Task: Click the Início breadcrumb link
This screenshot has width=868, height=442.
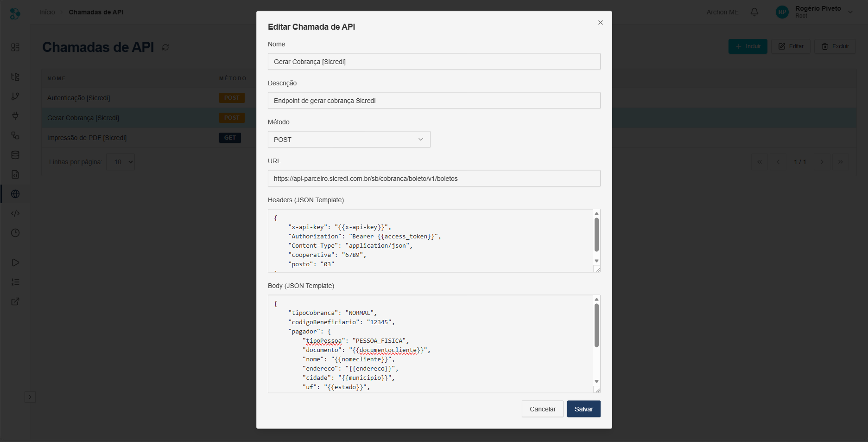Action: click(47, 12)
